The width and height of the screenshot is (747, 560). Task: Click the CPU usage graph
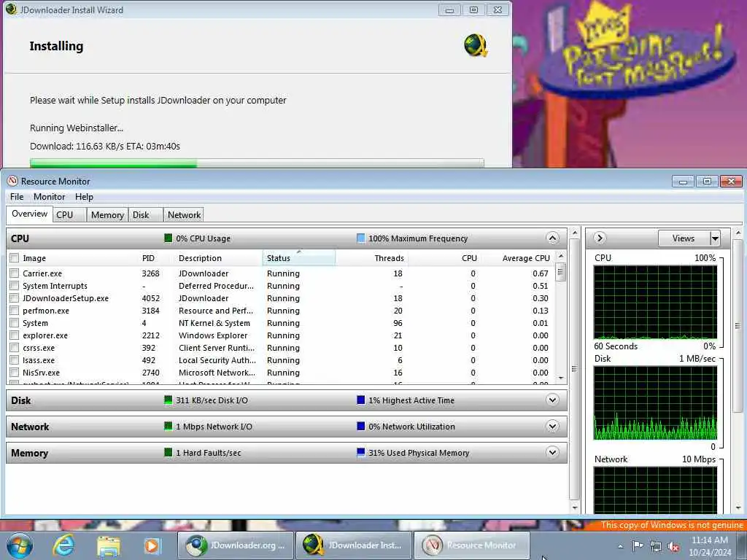click(655, 302)
